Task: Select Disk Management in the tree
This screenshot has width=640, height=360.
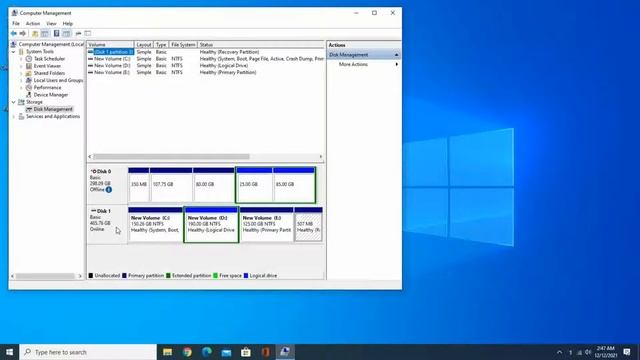Action: (x=53, y=109)
